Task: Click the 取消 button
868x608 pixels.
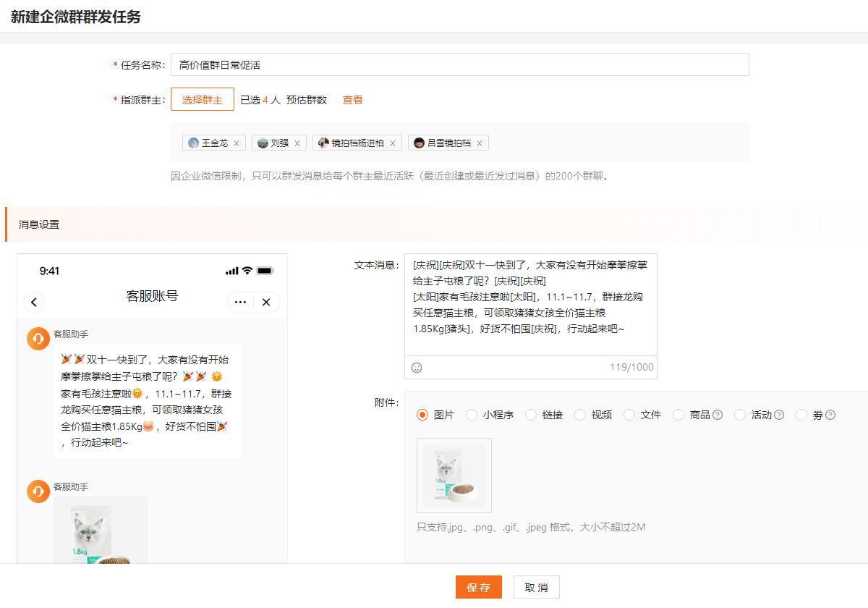Action: coord(536,588)
